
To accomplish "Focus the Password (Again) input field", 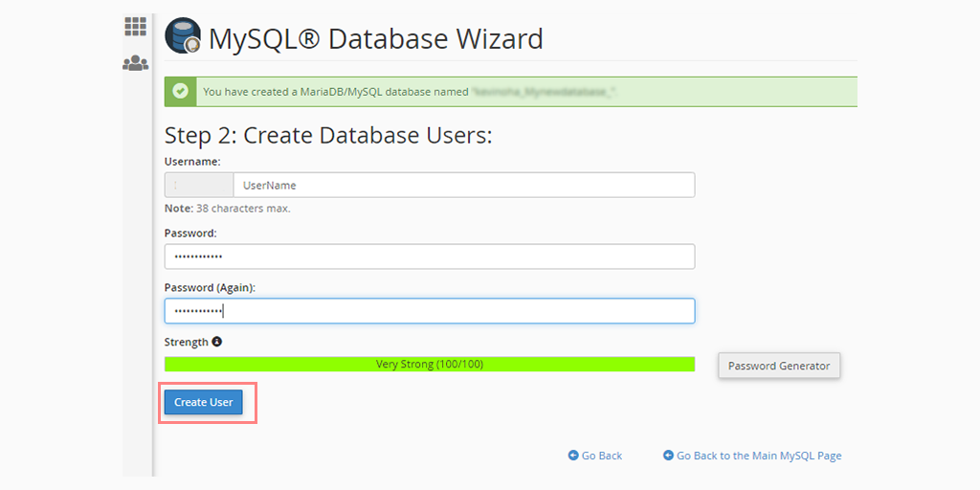I will pos(430,311).
